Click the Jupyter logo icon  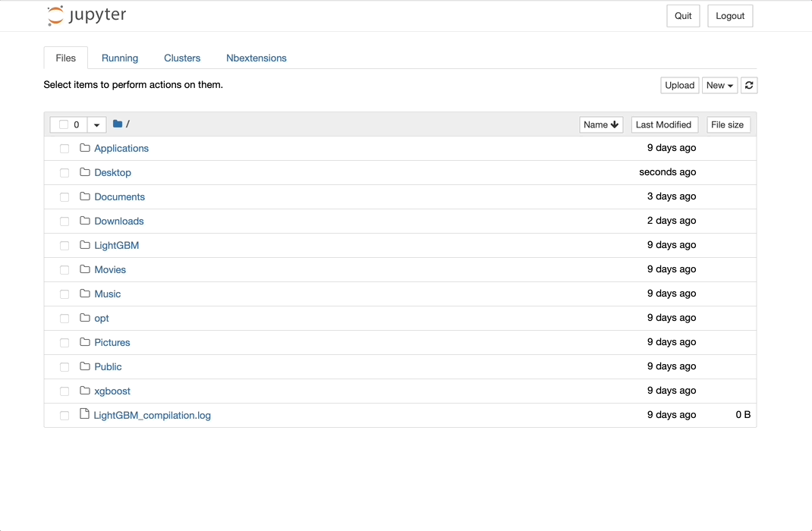click(55, 16)
